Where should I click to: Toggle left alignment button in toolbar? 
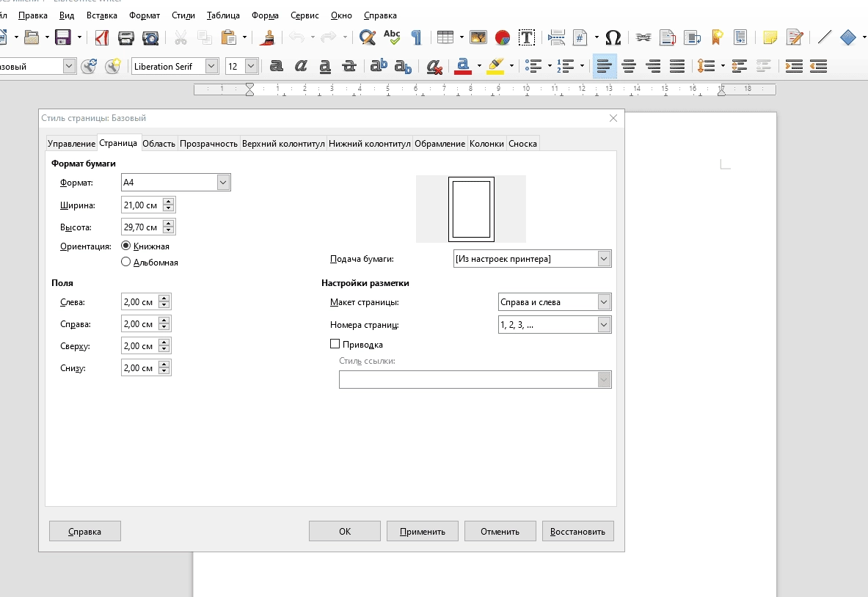(x=604, y=67)
